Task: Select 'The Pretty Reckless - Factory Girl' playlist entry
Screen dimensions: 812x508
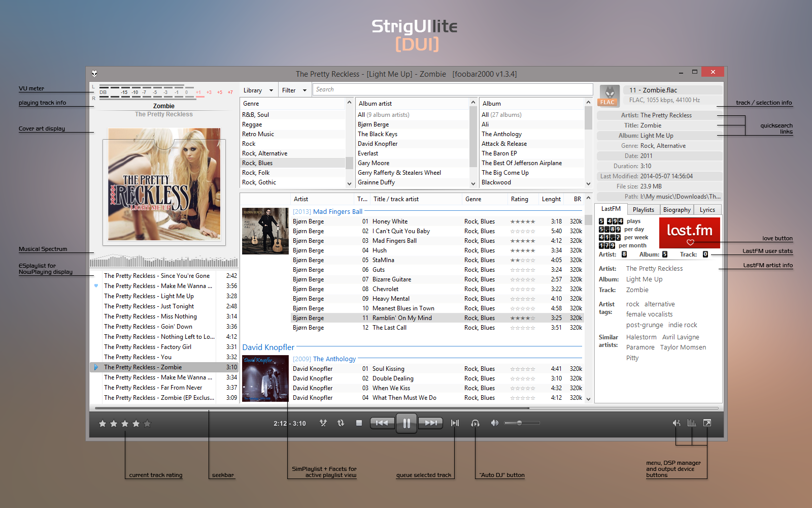Action: [164, 347]
